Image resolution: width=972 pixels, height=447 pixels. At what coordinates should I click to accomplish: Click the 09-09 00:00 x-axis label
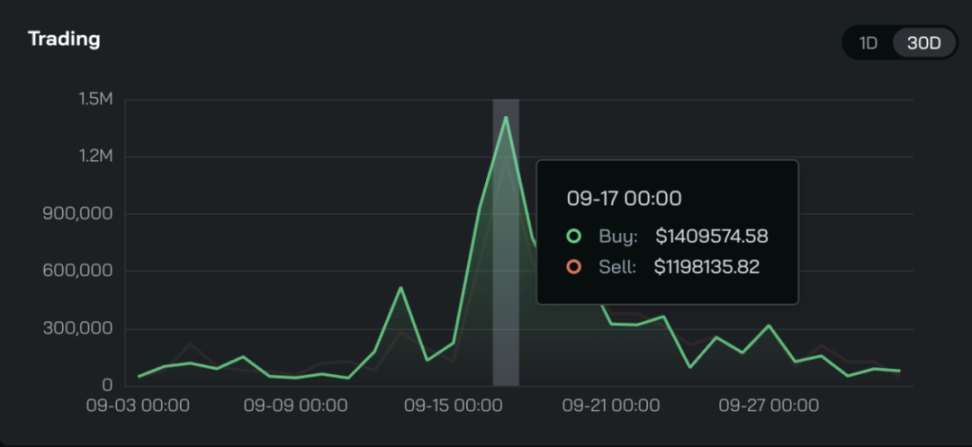tap(297, 406)
